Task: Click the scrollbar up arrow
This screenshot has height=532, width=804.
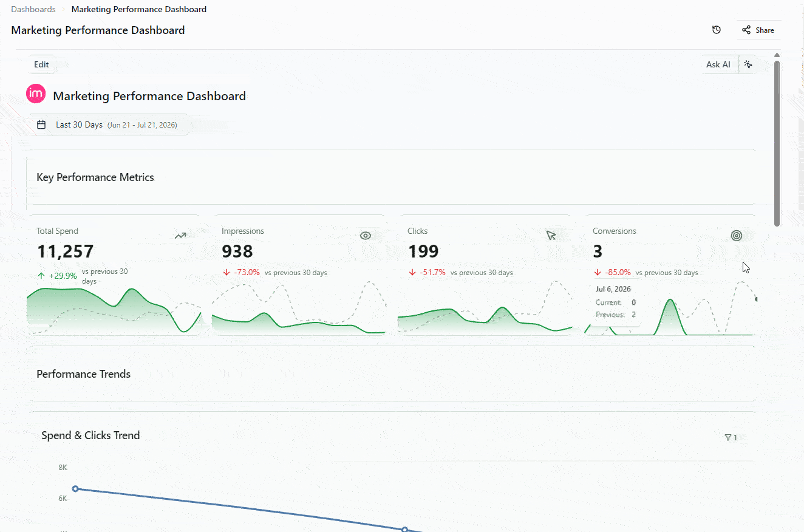Action: point(777,55)
